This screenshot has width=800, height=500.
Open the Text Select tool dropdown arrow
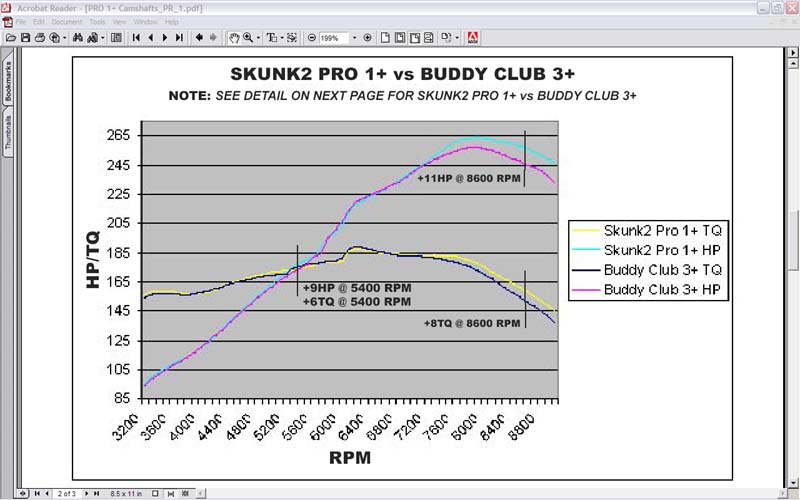[x=282, y=38]
